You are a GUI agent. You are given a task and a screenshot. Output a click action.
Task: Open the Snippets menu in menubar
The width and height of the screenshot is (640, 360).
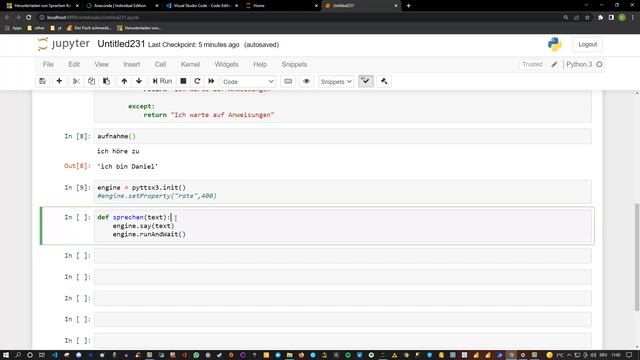pyautogui.click(x=294, y=64)
